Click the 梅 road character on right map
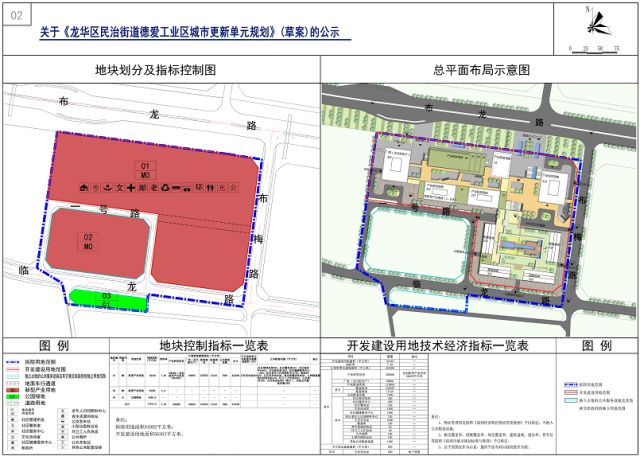Image resolution: width=640 pixels, height=456 pixels. pyautogui.click(x=577, y=237)
